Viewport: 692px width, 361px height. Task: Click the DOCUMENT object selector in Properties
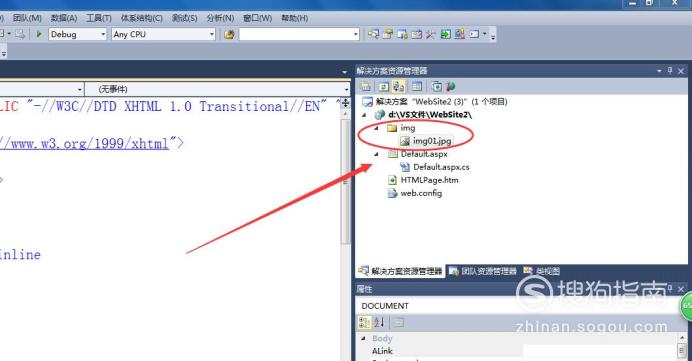pos(521,306)
